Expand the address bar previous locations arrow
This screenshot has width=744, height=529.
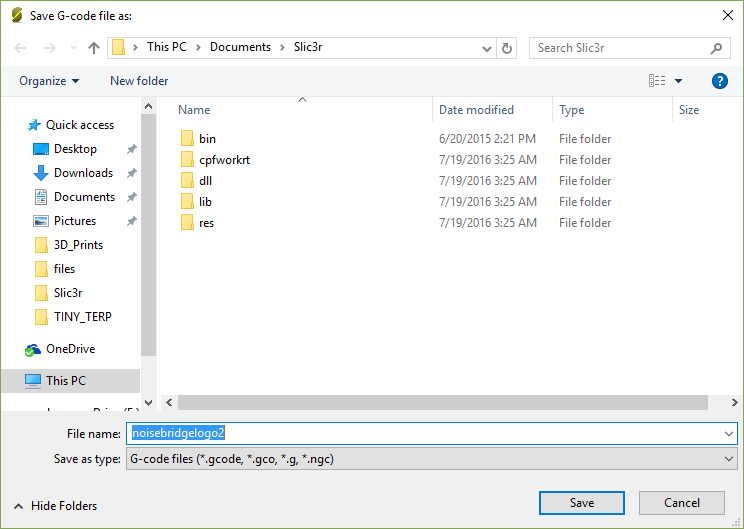[486, 48]
